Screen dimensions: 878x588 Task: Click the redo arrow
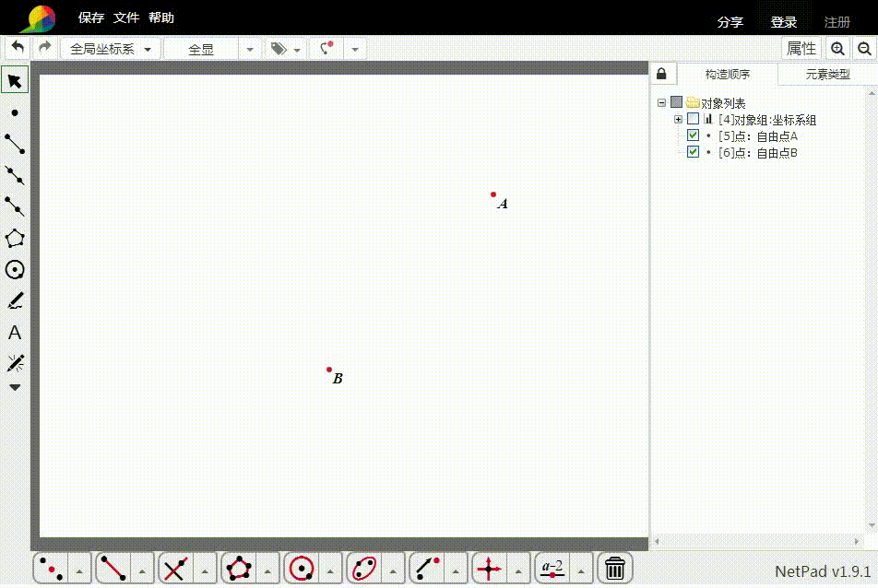45,48
